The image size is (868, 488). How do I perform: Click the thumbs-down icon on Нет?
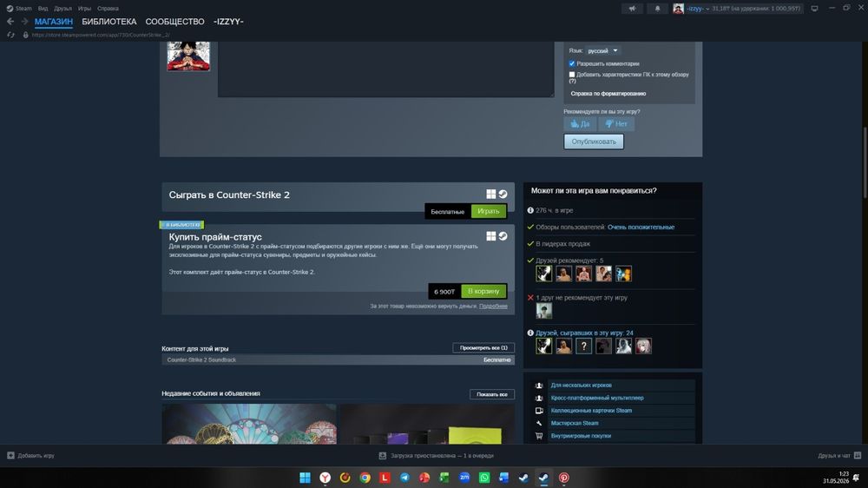click(609, 124)
